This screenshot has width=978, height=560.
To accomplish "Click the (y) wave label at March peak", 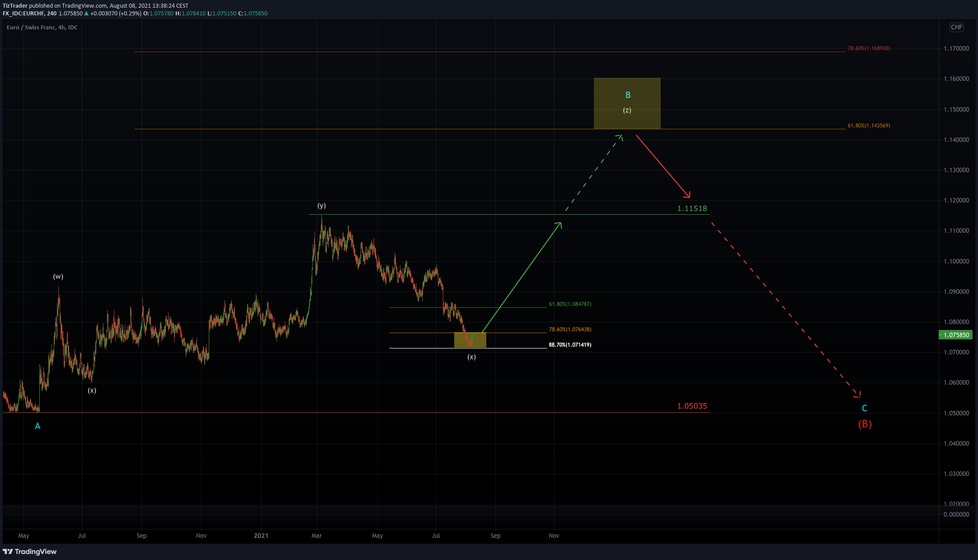I will click(321, 206).
